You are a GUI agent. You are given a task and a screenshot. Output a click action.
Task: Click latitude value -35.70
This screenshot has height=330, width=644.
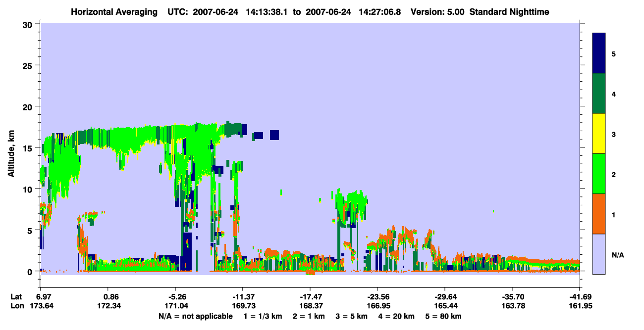tap(512, 297)
